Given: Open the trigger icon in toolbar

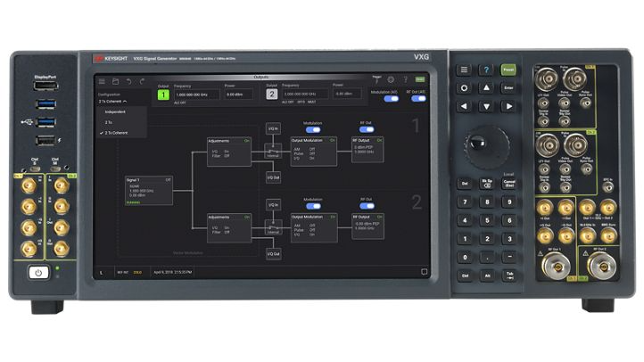Looking at the screenshot, I should 376,80.
